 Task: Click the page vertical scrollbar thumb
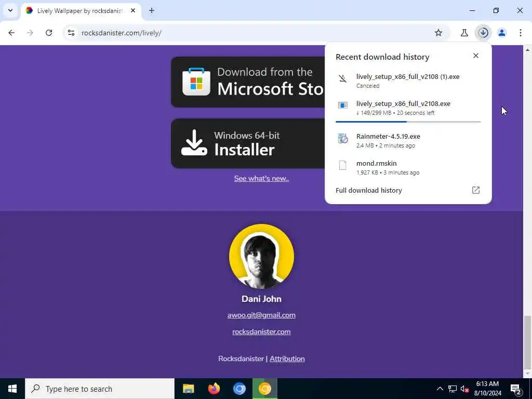click(x=527, y=342)
